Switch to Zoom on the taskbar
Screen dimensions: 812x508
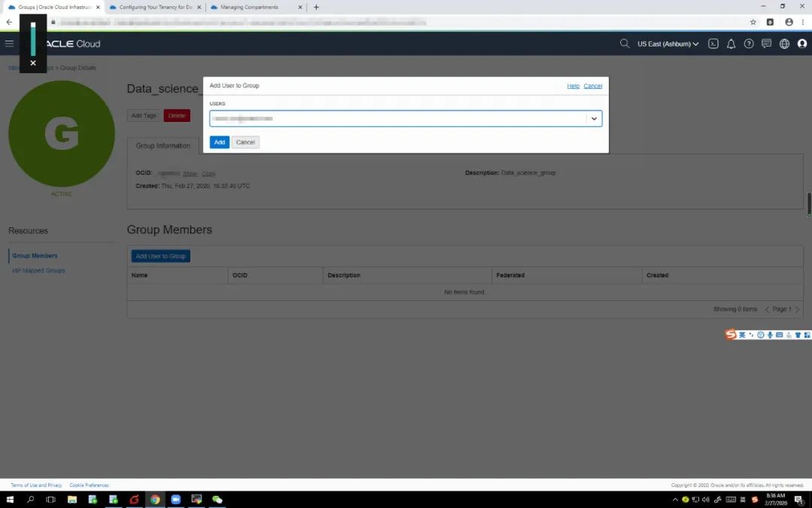[175, 500]
